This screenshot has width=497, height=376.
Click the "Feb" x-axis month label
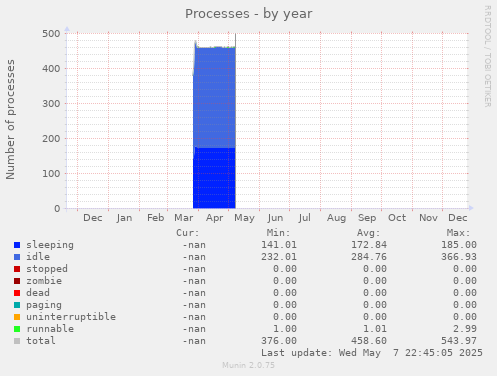[156, 218]
